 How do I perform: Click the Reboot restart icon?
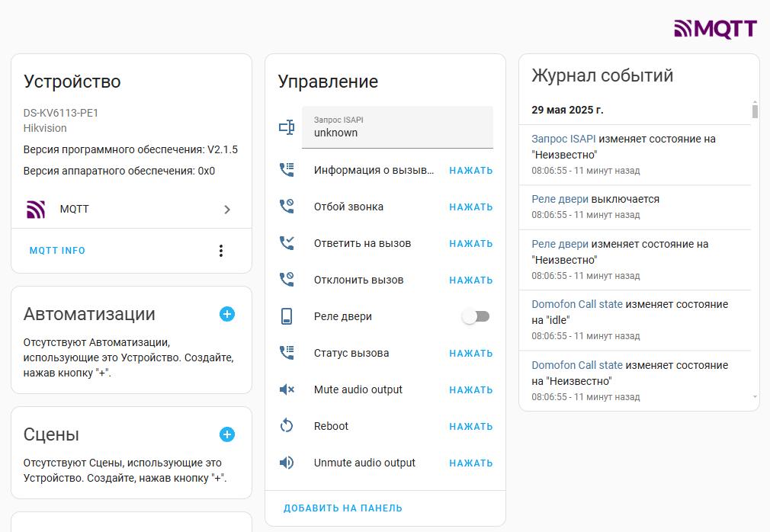(x=287, y=426)
